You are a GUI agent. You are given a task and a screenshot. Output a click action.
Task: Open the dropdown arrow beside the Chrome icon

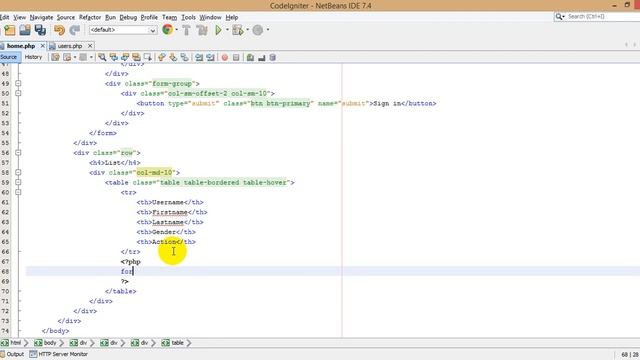pos(176,30)
